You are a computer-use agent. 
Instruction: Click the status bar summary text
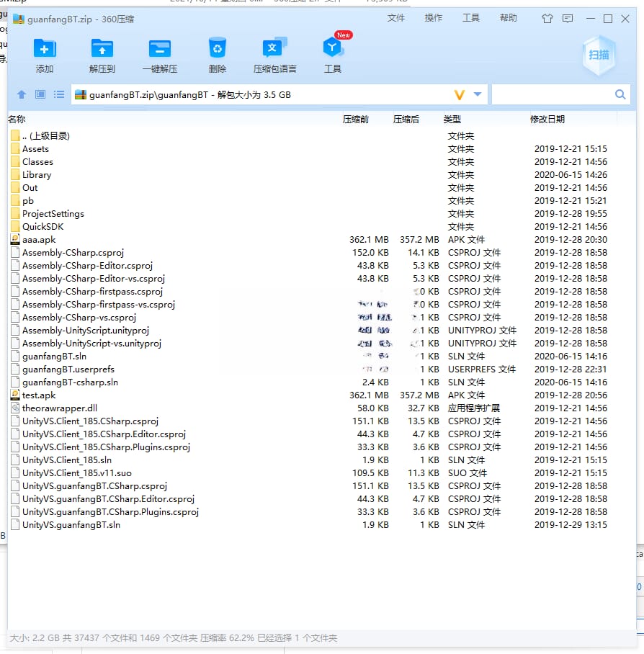pos(173,637)
